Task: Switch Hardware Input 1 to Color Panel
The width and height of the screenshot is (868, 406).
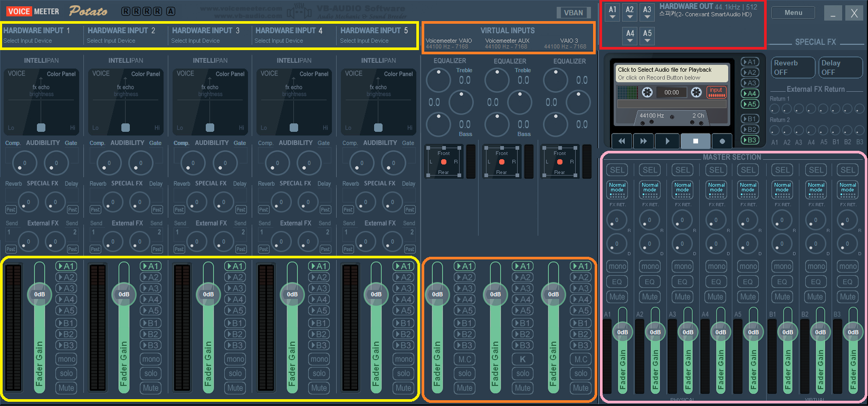Action: [61, 74]
